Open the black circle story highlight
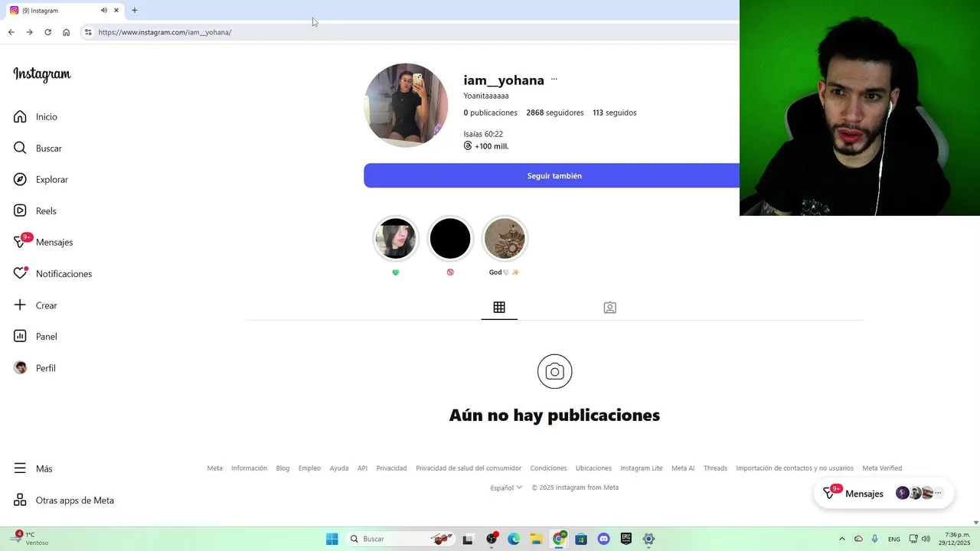 [450, 239]
